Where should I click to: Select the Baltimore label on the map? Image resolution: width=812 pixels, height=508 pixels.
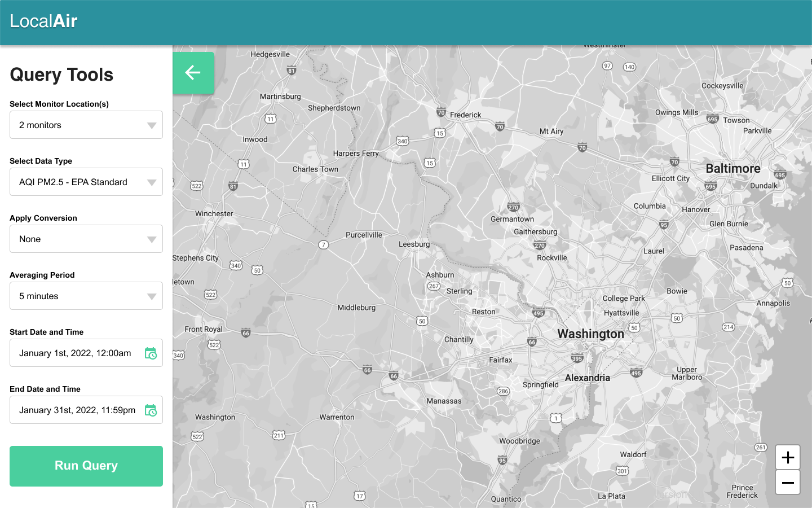pos(733,169)
